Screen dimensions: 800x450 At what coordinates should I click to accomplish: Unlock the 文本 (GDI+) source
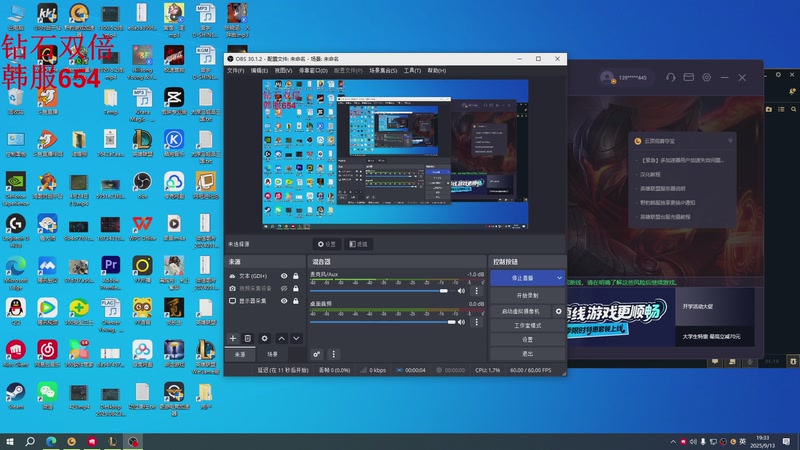pos(296,276)
